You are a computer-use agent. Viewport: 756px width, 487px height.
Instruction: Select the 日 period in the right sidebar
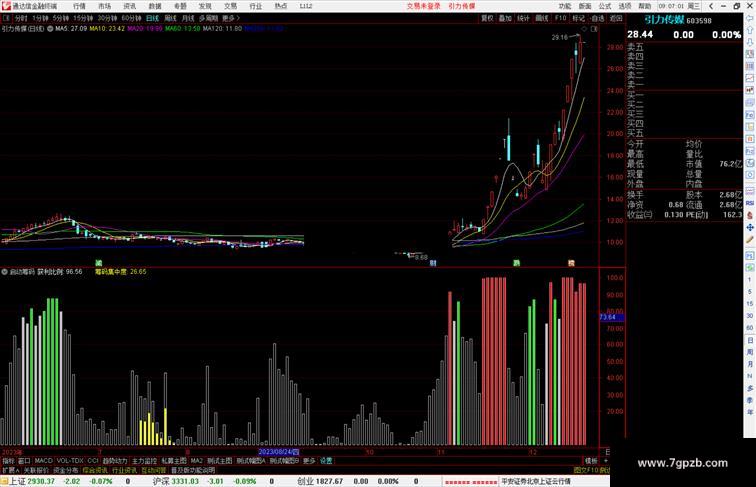coord(750,340)
